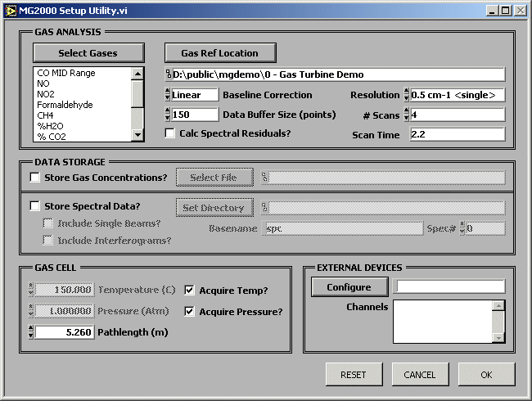Open the Baseline Correction Linear selector

click(195, 95)
